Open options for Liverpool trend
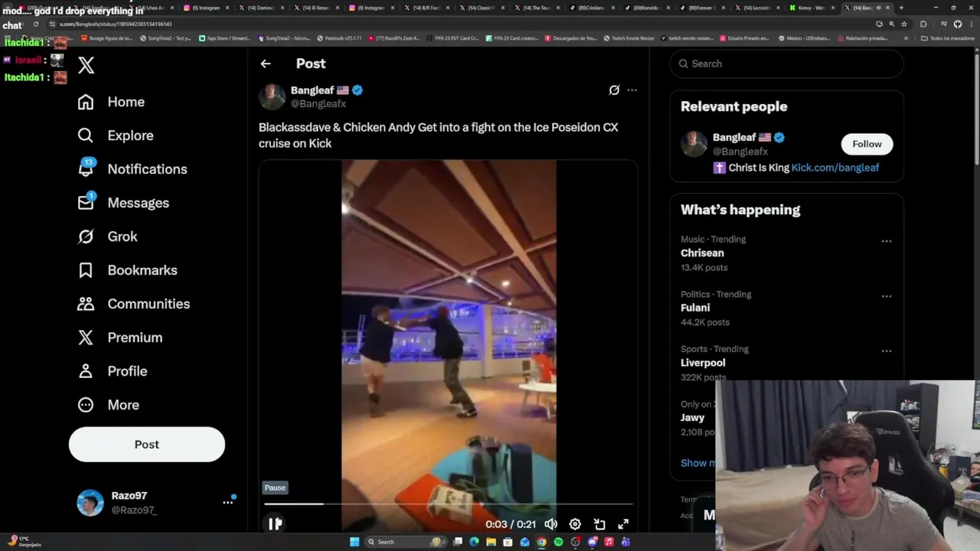The image size is (980, 551). 887,351
